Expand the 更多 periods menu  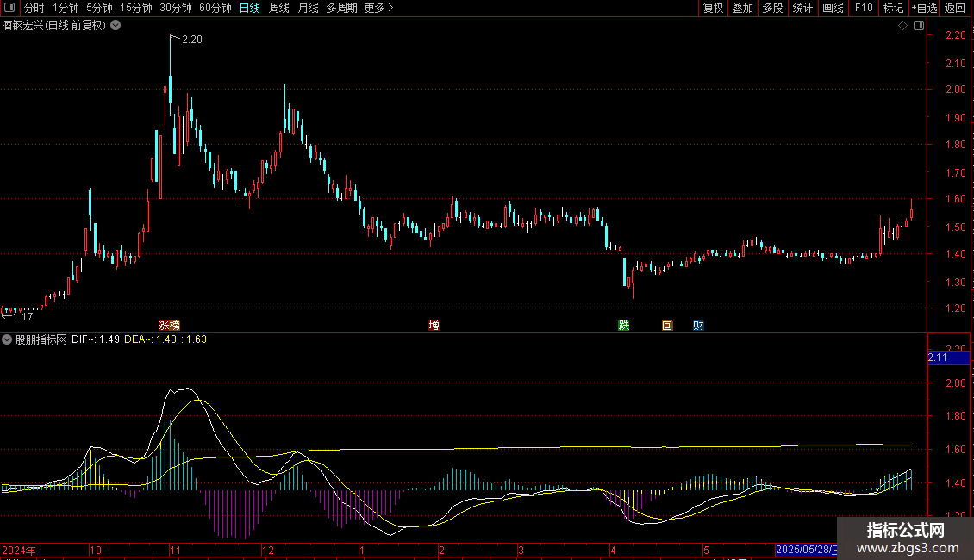click(378, 8)
